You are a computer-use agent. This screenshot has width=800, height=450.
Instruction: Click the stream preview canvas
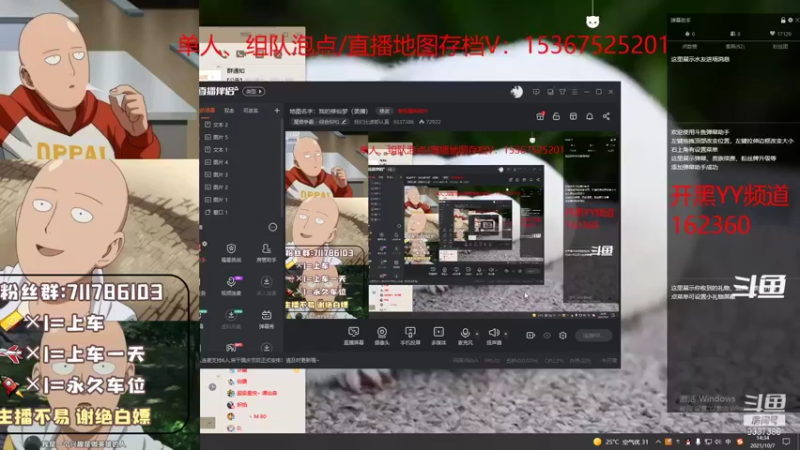click(x=452, y=225)
